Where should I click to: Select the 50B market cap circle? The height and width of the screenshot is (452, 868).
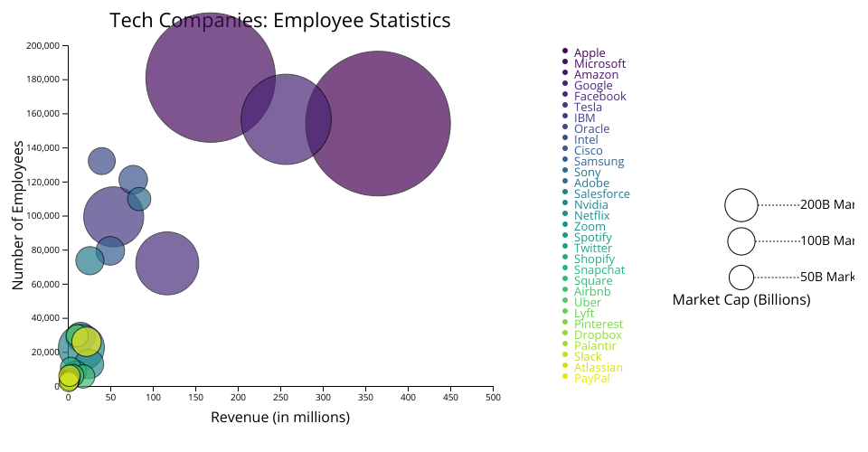[741, 277]
